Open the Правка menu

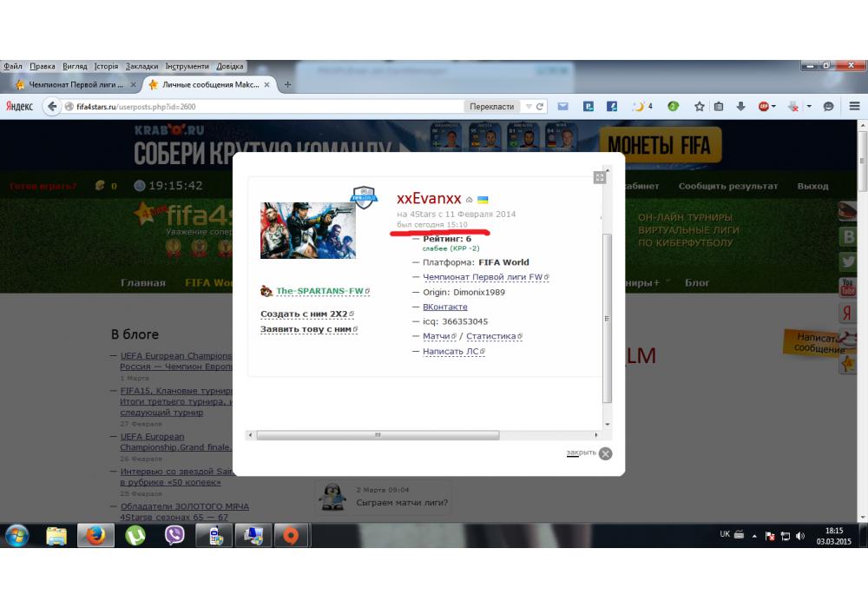(x=42, y=66)
